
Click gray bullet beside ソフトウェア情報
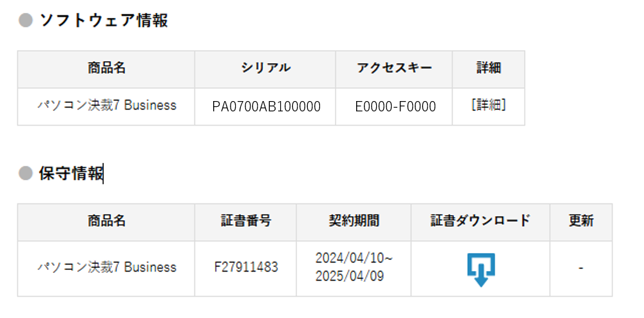pyautogui.click(x=26, y=20)
